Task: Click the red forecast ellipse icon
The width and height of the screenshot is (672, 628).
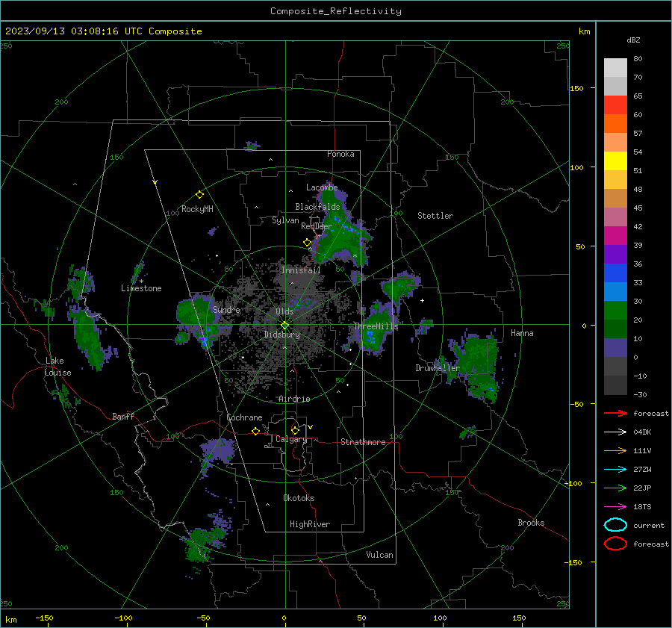Action: point(615,544)
